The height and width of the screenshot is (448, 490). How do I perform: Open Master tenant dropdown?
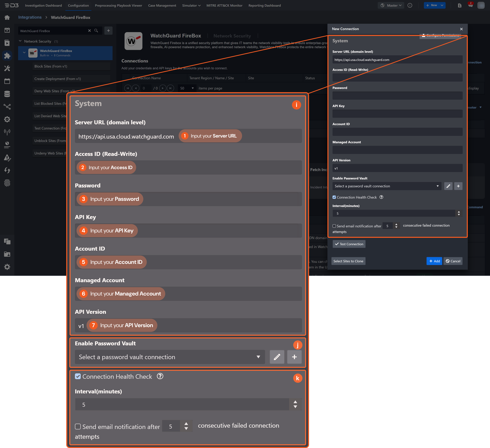tap(391, 5)
